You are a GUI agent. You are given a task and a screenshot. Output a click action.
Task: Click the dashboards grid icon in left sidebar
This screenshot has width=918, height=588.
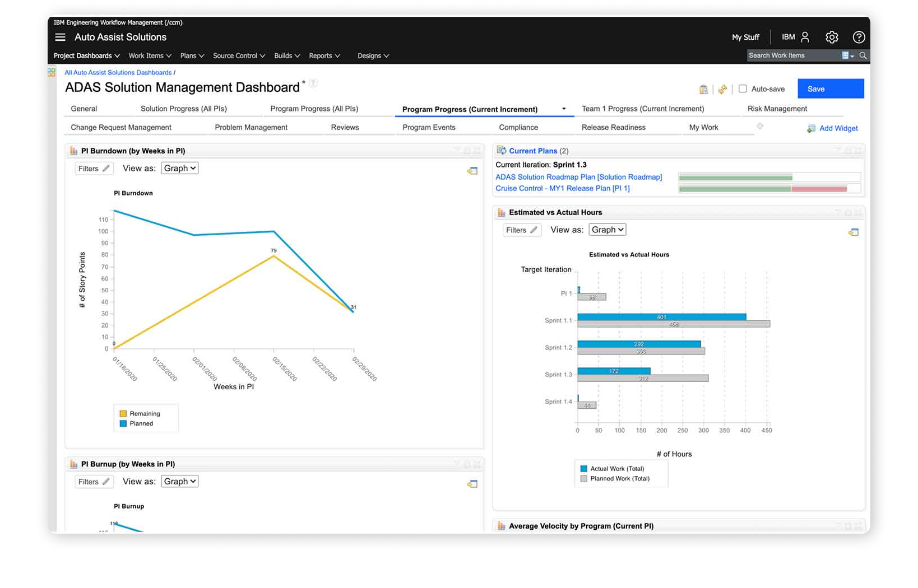point(52,72)
